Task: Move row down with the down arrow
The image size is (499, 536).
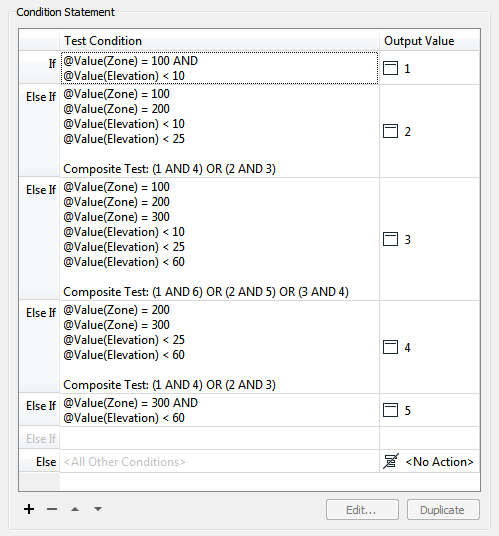Action: pyautogui.click(x=98, y=509)
